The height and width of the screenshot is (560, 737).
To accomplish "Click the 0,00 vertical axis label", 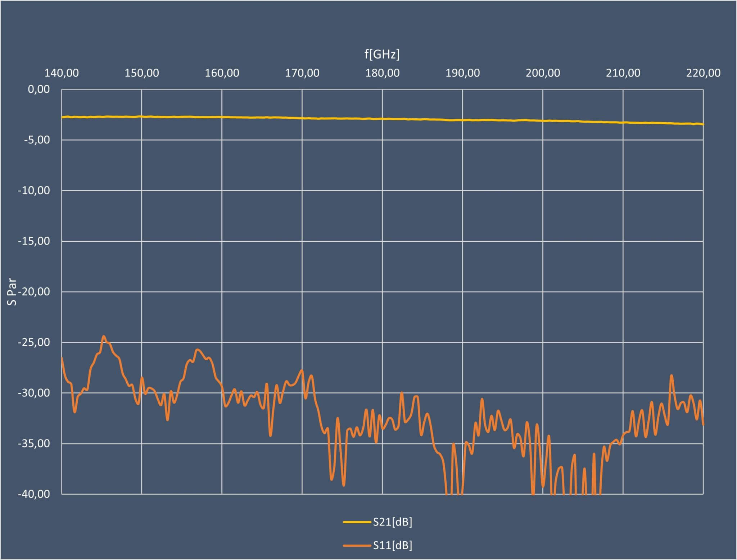I will click(39, 89).
